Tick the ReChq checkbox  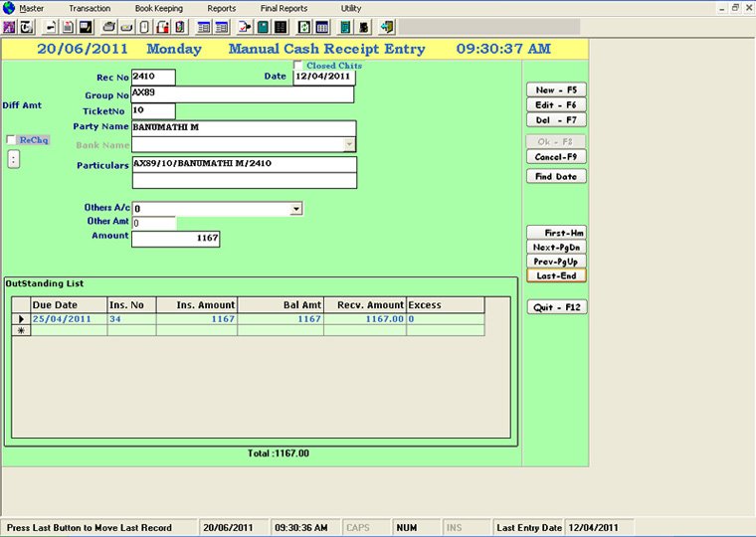tap(11, 140)
